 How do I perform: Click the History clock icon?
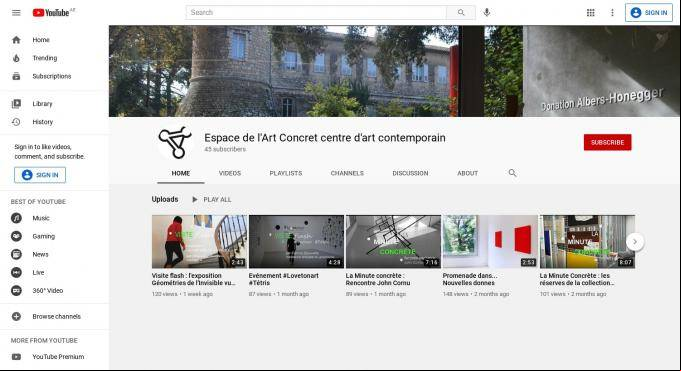pyautogui.click(x=16, y=122)
